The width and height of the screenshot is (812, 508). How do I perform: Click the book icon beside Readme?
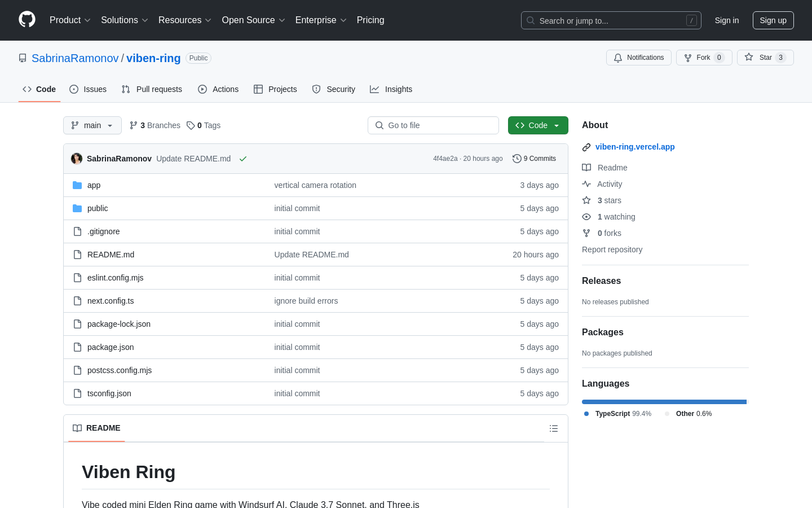586,168
